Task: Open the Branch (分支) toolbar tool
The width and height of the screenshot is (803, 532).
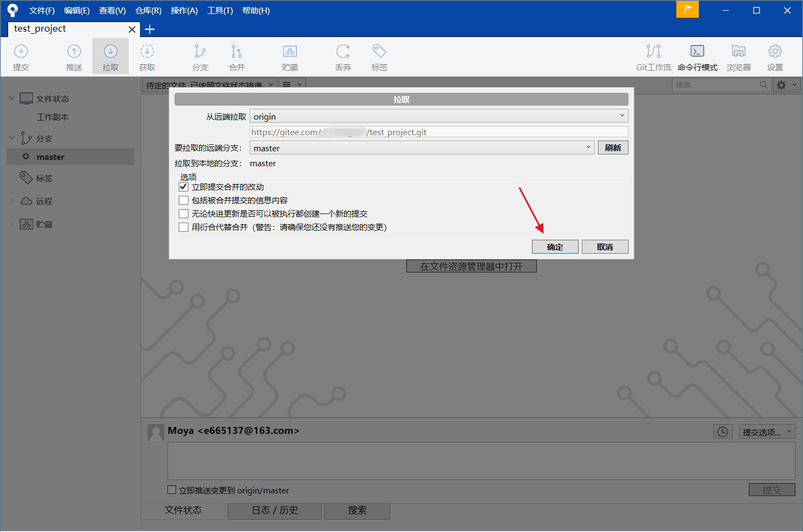Action: (200, 57)
